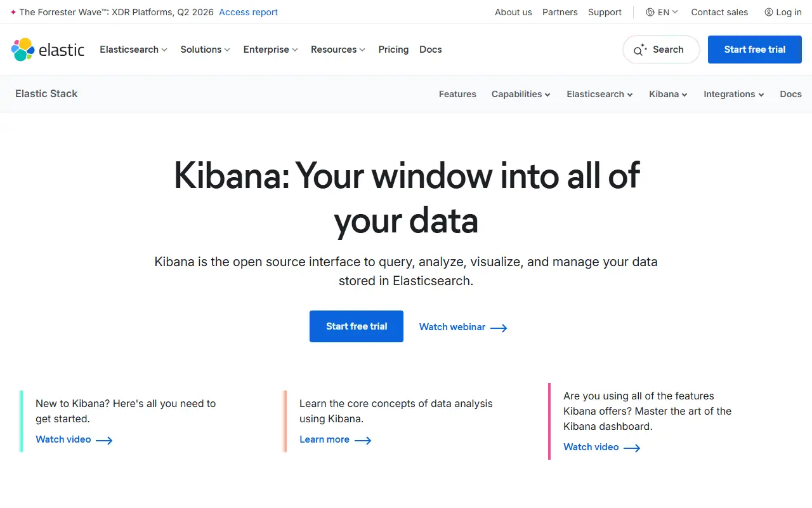Click the hero Start free trial button
This screenshot has width=812, height=508.
coord(357,326)
